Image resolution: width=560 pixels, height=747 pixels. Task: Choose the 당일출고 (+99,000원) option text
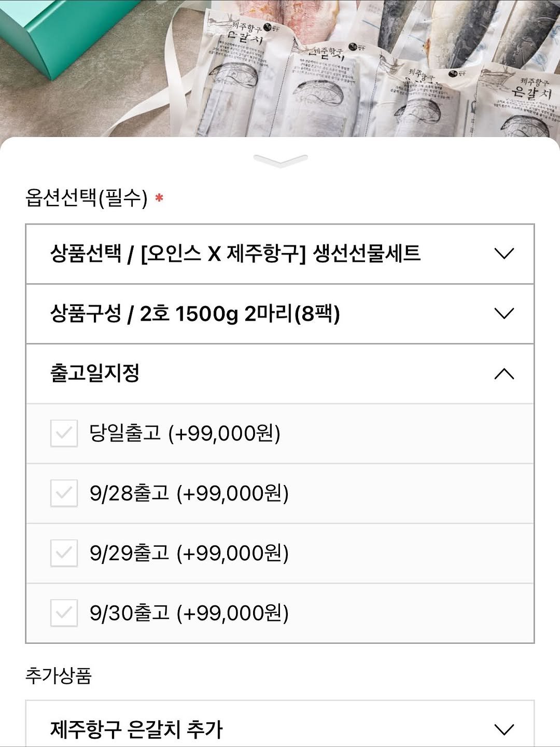pyautogui.click(x=185, y=434)
